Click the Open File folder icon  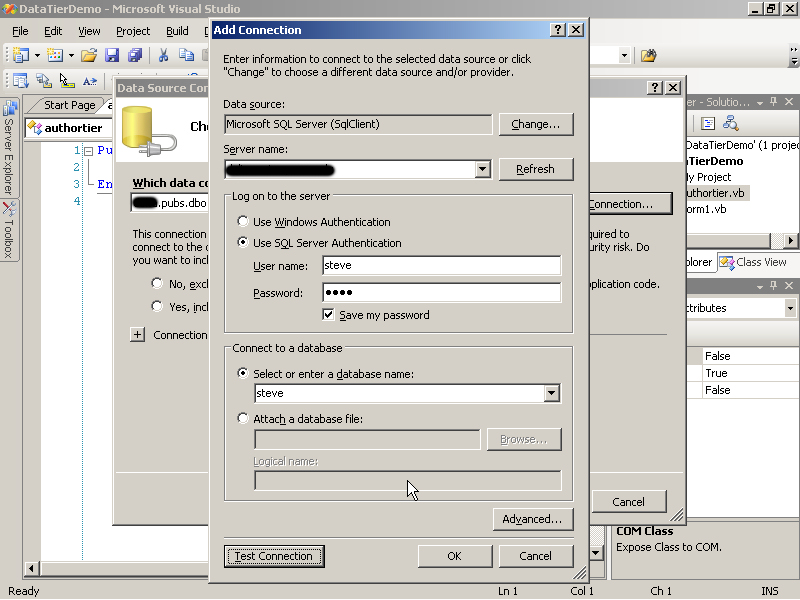tap(88, 55)
